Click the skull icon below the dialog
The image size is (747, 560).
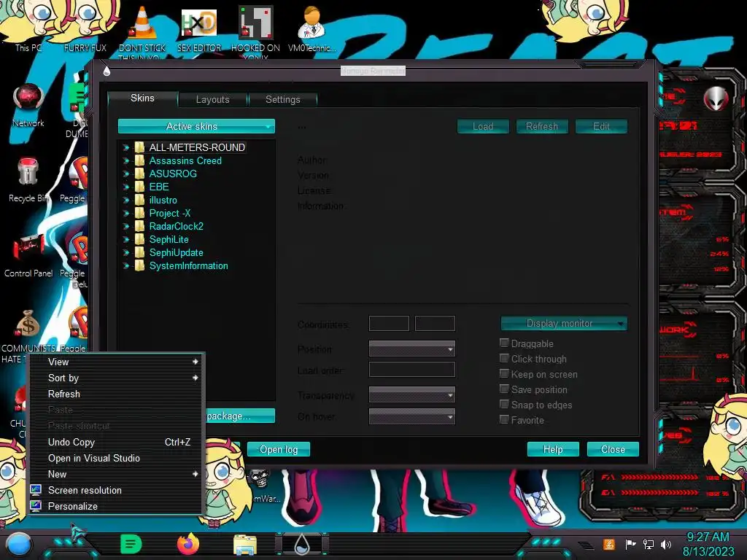260,479
